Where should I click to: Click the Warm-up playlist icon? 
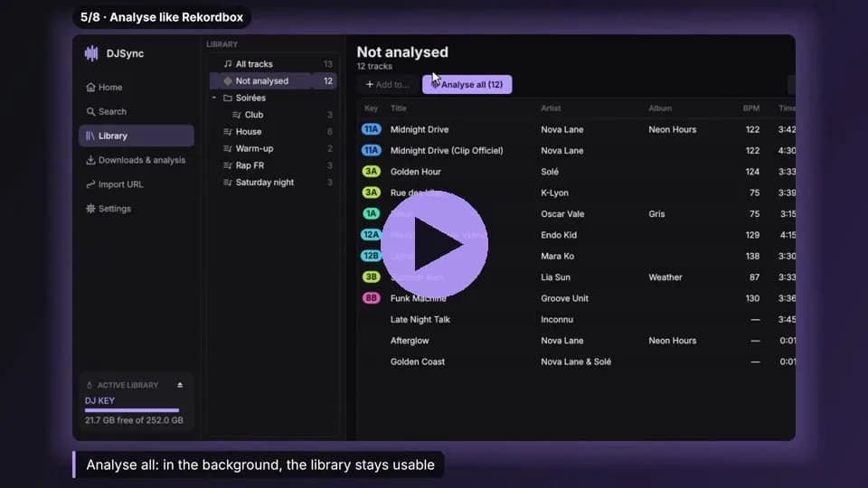click(x=228, y=148)
